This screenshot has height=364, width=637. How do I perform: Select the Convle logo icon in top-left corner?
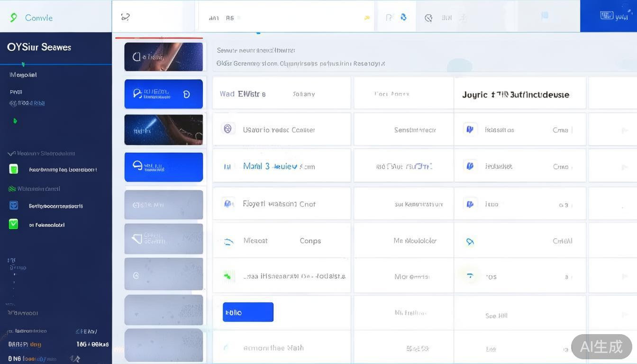pos(13,18)
